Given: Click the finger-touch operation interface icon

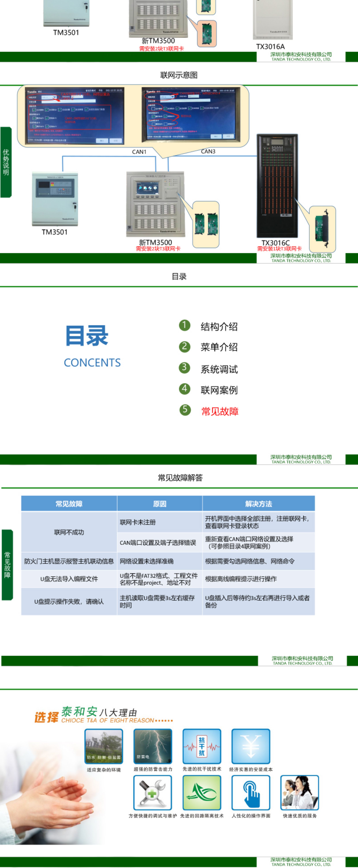Looking at the screenshot, I should (x=251, y=793).
